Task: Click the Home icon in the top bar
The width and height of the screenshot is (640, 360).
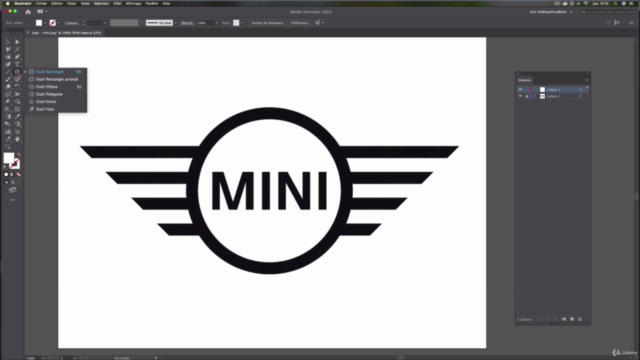Action: click(x=28, y=12)
